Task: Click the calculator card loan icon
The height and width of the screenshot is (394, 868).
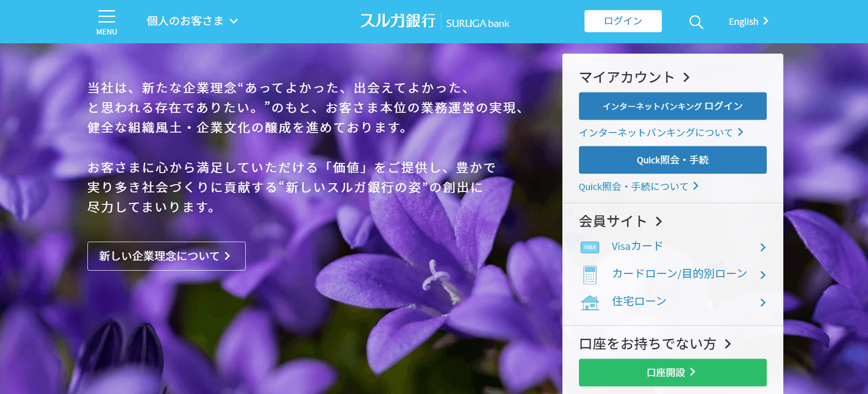Action: pyautogui.click(x=590, y=275)
